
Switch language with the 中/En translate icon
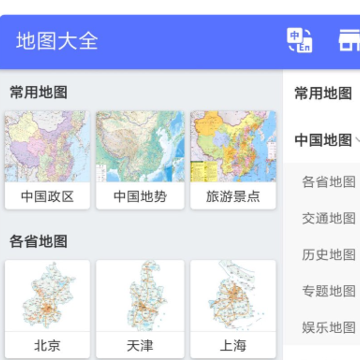[x=299, y=41]
